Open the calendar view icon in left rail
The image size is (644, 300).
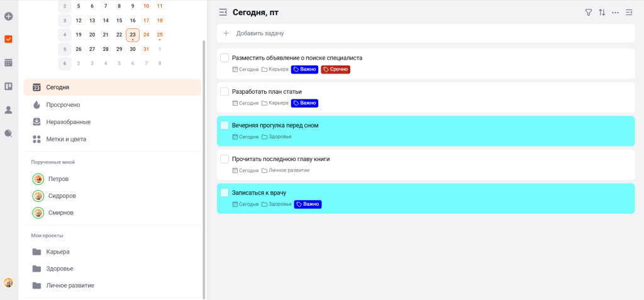(x=9, y=63)
